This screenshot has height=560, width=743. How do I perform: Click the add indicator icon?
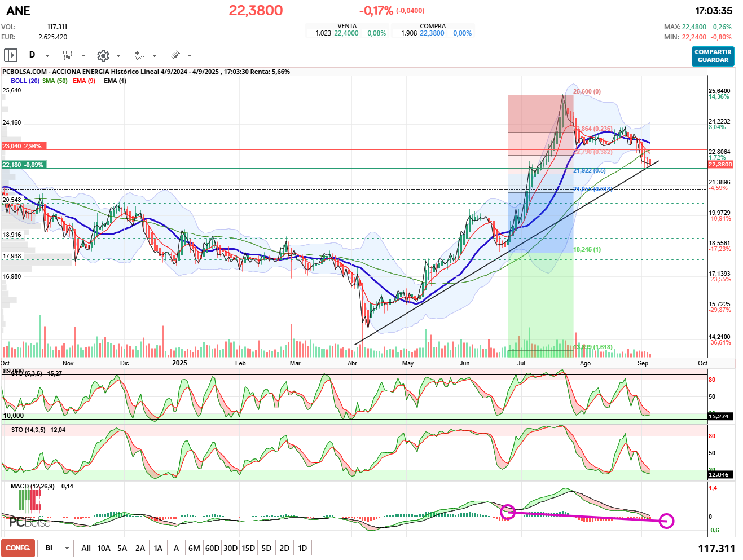[x=139, y=55]
